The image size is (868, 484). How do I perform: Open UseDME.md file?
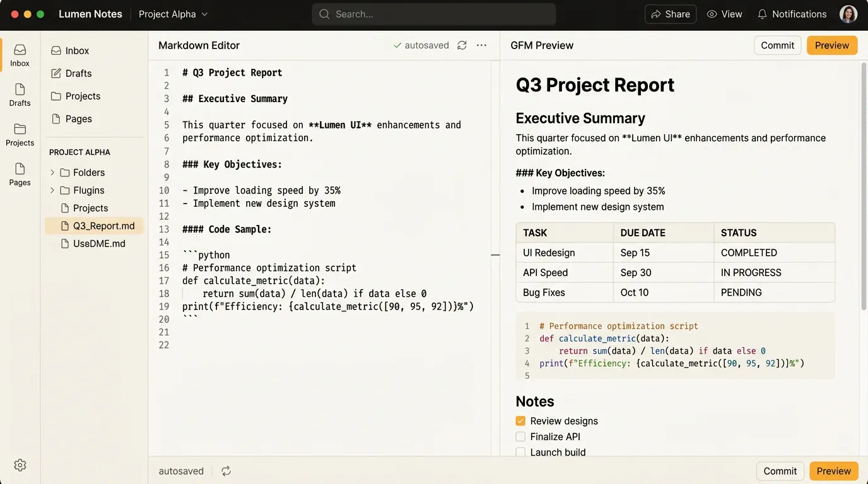click(x=95, y=243)
